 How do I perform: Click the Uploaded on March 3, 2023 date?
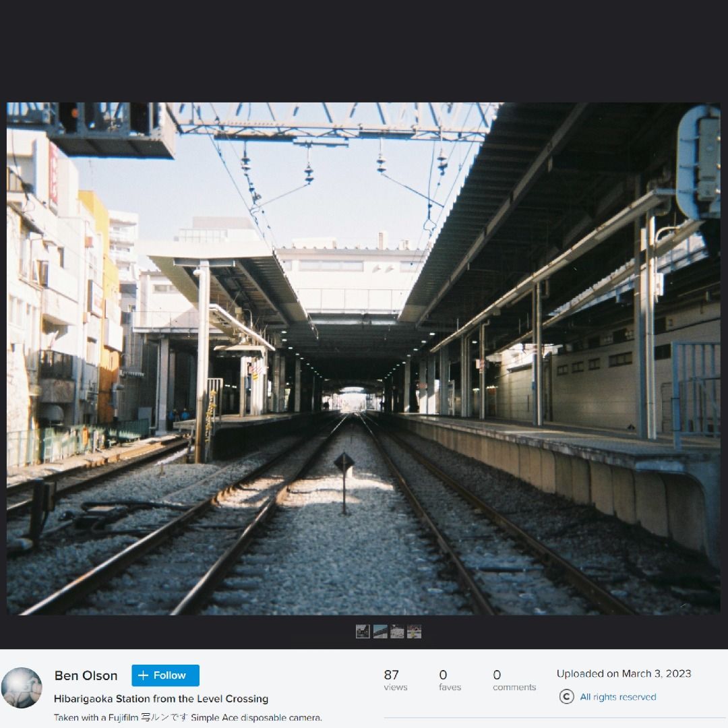click(x=624, y=673)
